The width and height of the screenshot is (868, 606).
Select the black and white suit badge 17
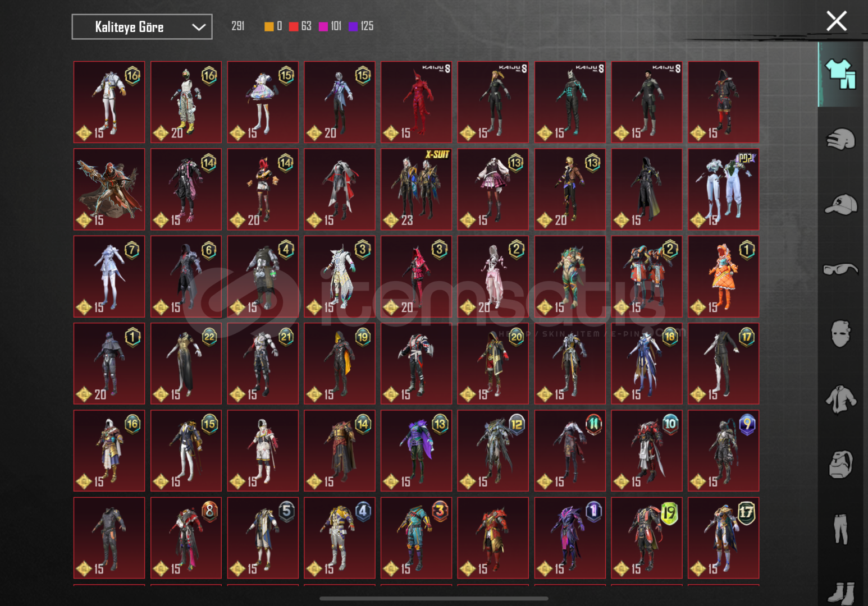724,364
